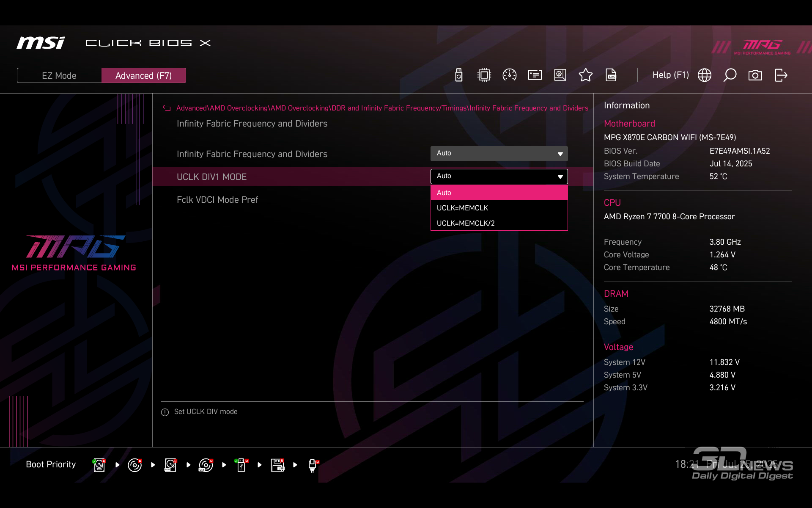The height and width of the screenshot is (508, 812).
Task: Click the Core Temperature 48 °C value
Action: click(x=718, y=268)
